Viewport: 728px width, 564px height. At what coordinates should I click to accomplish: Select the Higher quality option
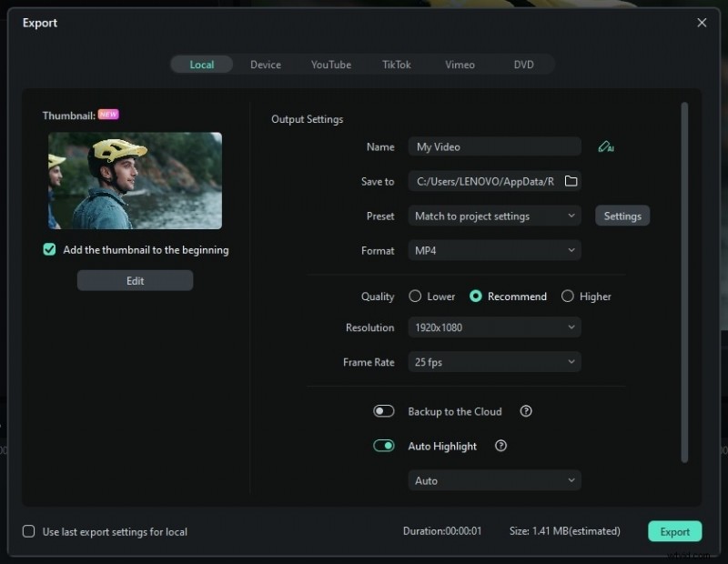pos(567,297)
